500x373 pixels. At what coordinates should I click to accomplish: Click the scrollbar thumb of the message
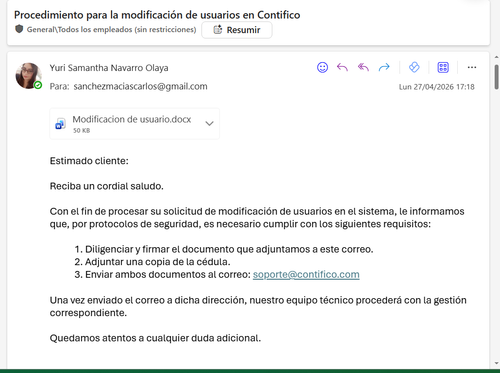pyautogui.click(x=497, y=77)
